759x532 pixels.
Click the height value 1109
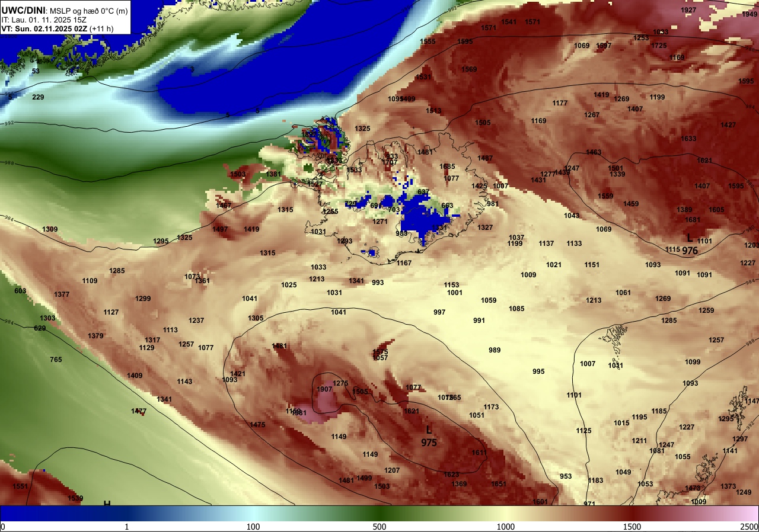pos(90,281)
